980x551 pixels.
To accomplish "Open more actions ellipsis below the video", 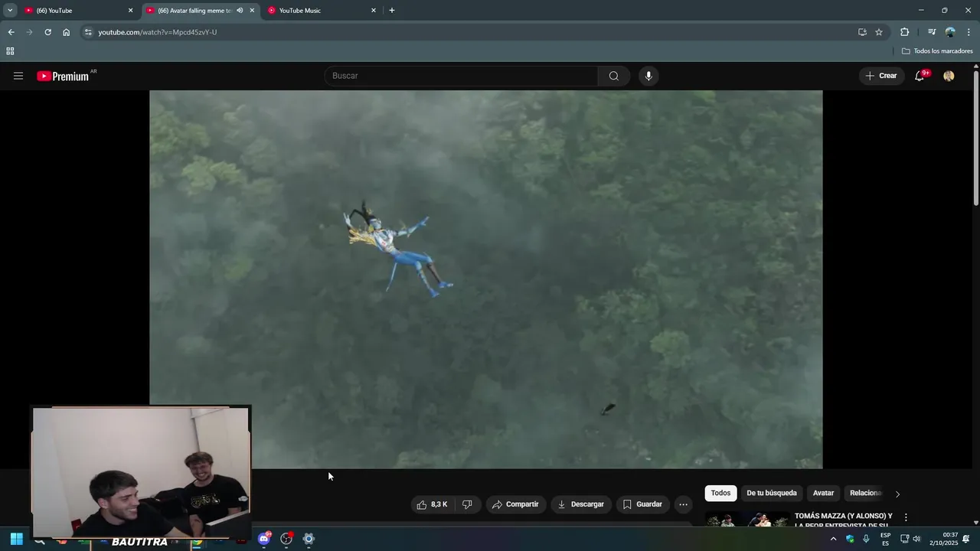I will coord(684,504).
